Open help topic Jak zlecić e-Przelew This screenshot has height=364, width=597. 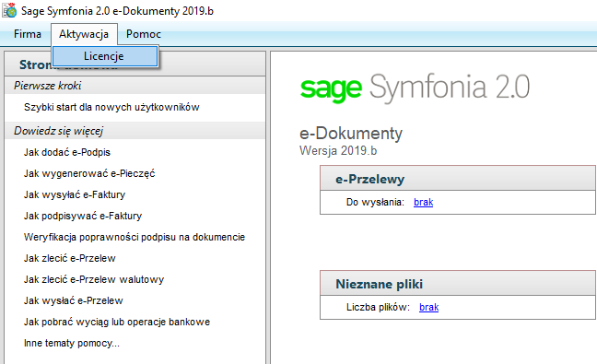(x=70, y=258)
